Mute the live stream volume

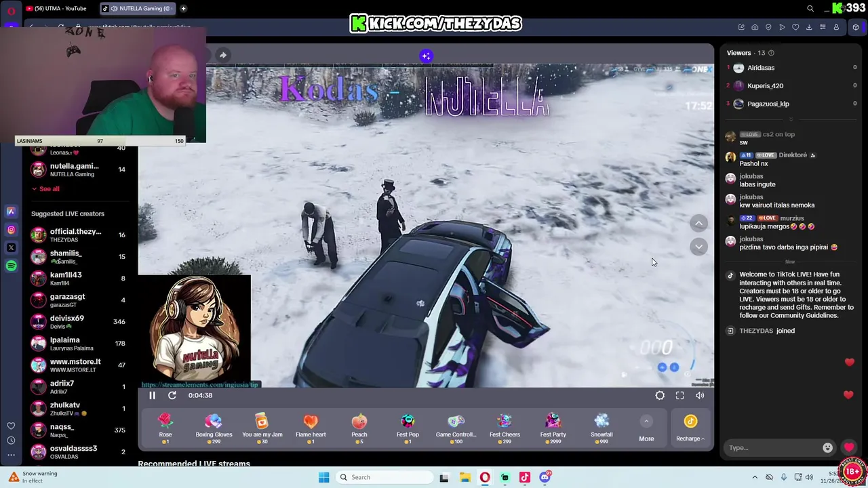(x=700, y=395)
